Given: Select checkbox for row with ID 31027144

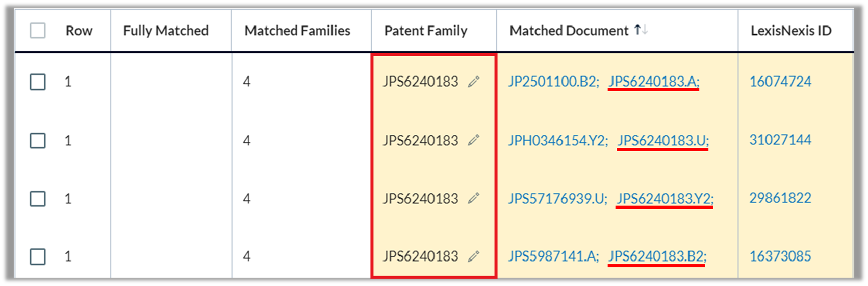Looking at the screenshot, I should pyautogui.click(x=38, y=140).
